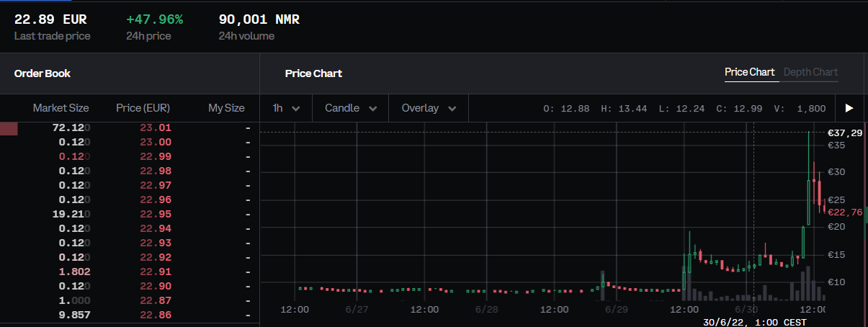
Task: Click the red €22,76 current price label
Action: tap(844, 212)
